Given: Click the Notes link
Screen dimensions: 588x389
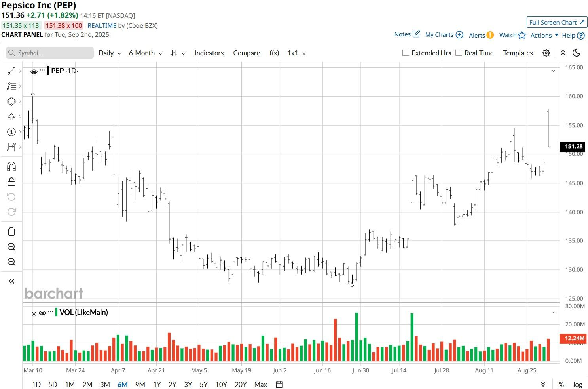Looking at the screenshot, I should (x=402, y=34).
